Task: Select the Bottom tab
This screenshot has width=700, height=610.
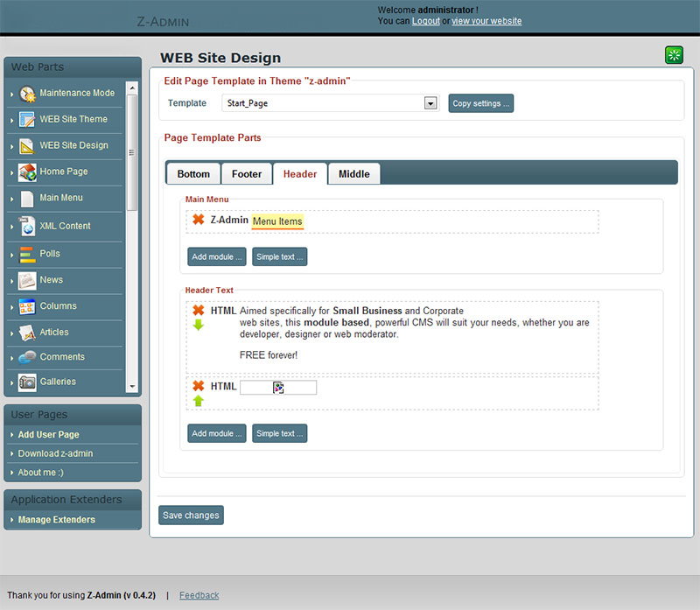Action: (193, 174)
